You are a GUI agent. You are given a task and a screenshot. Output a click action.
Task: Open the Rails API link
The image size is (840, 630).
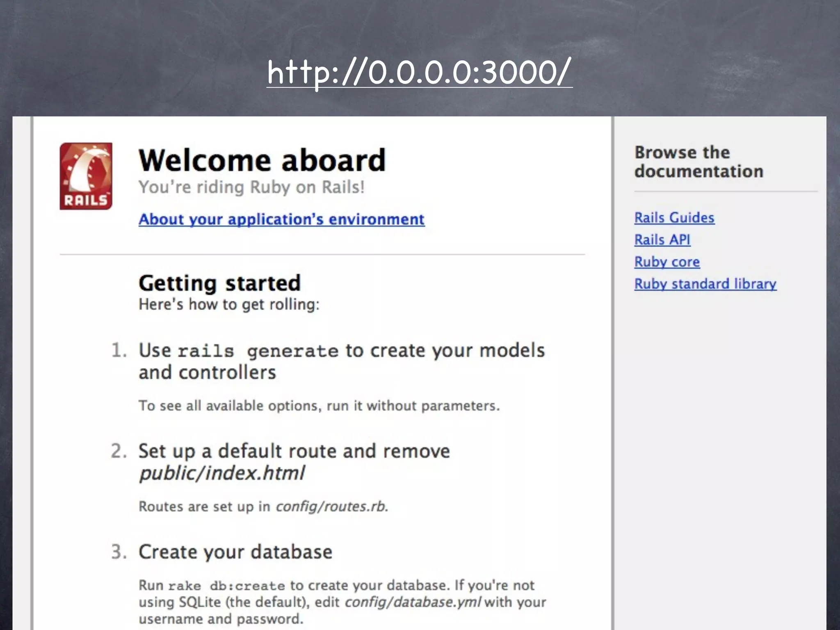pyautogui.click(x=662, y=240)
